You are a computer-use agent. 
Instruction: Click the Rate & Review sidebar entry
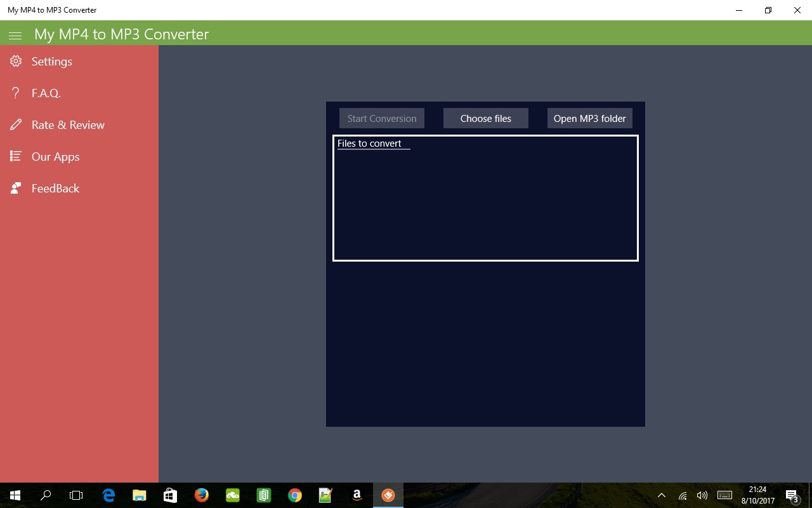pyautogui.click(x=69, y=124)
